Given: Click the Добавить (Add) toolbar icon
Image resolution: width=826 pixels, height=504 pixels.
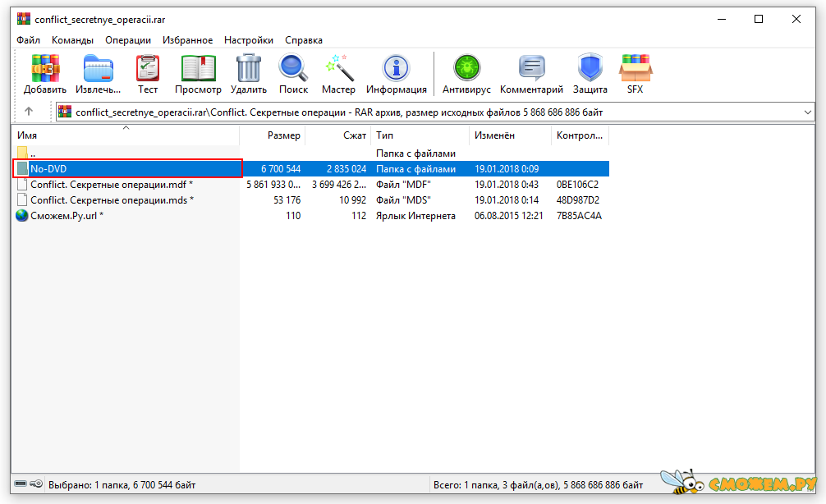Looking at the screenshot, I should click(x=45, y=68).
